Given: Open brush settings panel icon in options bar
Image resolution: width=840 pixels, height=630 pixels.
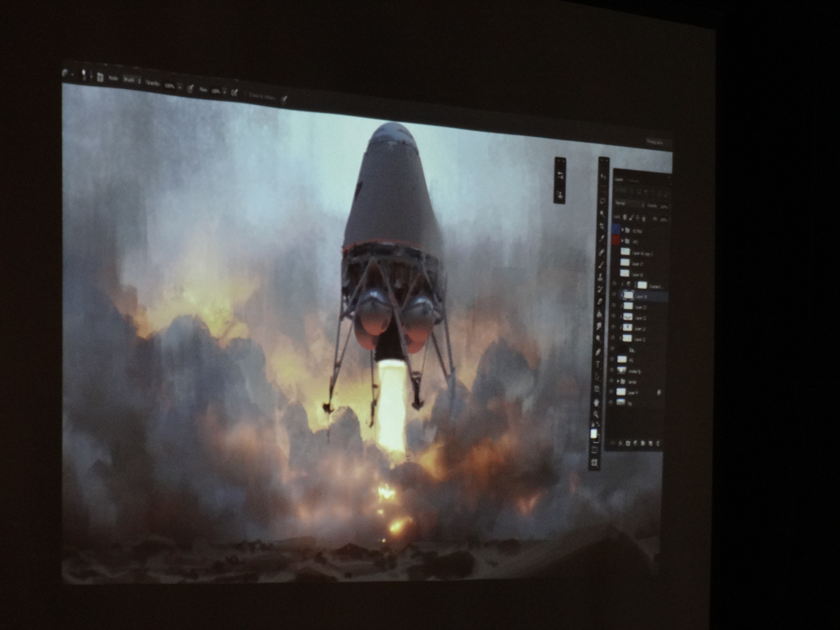Looking at the screenshot, I should (100, 77).
